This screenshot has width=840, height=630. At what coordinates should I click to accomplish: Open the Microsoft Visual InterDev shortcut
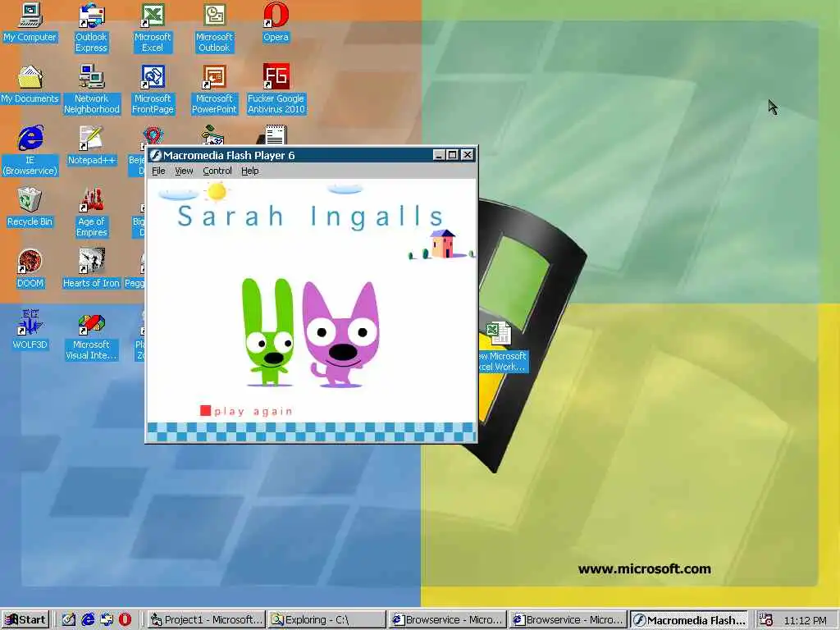tap(92, 336)
